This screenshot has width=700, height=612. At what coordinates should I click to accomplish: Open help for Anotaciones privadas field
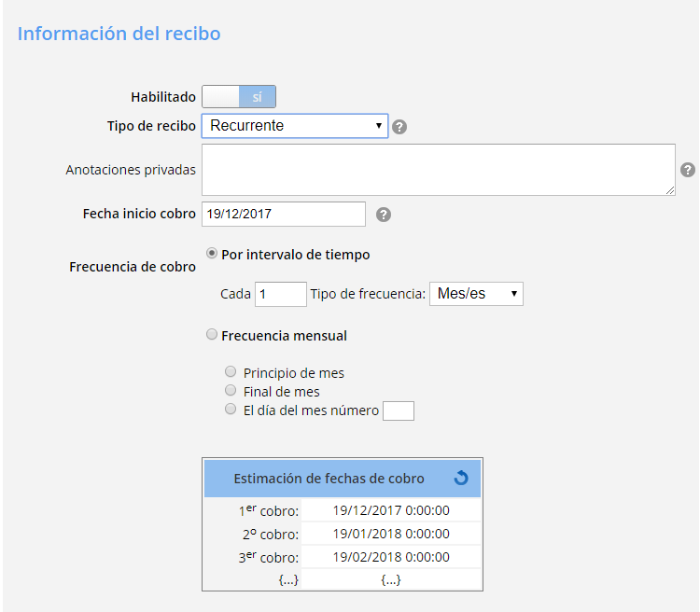[x=688, y=170]
